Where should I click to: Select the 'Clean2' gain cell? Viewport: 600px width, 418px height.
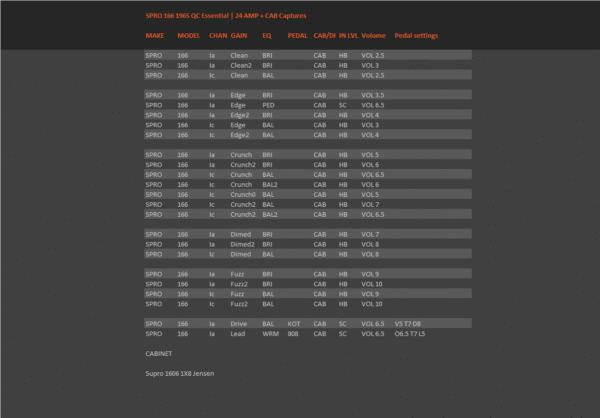pyautogui.click(x=241, y=65)
